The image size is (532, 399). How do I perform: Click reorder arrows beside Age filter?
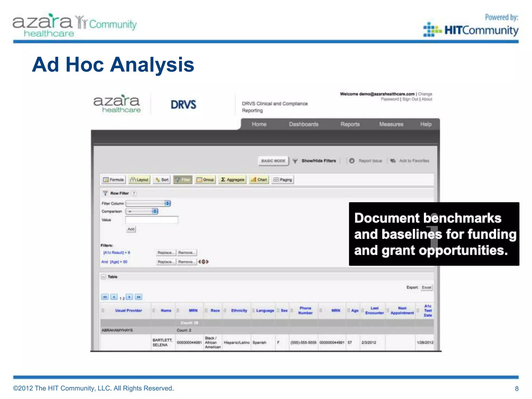pos(203,262)
